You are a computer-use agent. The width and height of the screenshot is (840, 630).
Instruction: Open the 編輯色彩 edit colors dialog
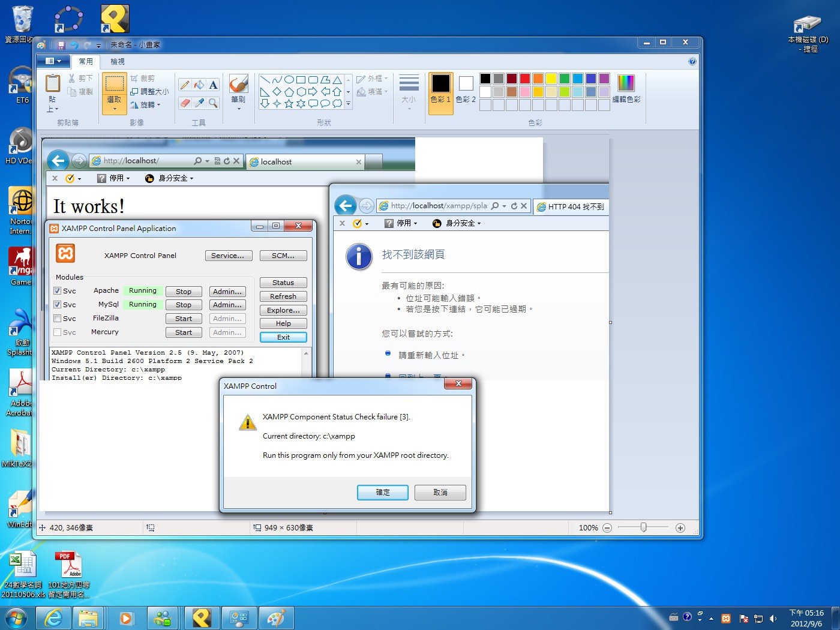tap(626, 89)
